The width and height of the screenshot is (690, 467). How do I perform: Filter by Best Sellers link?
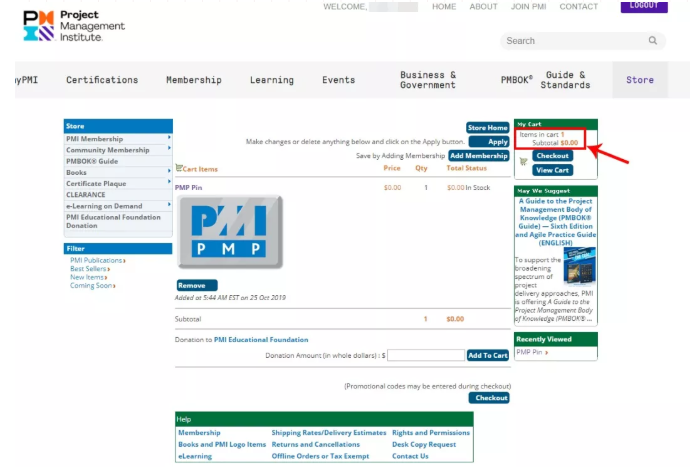coord(89,269)
